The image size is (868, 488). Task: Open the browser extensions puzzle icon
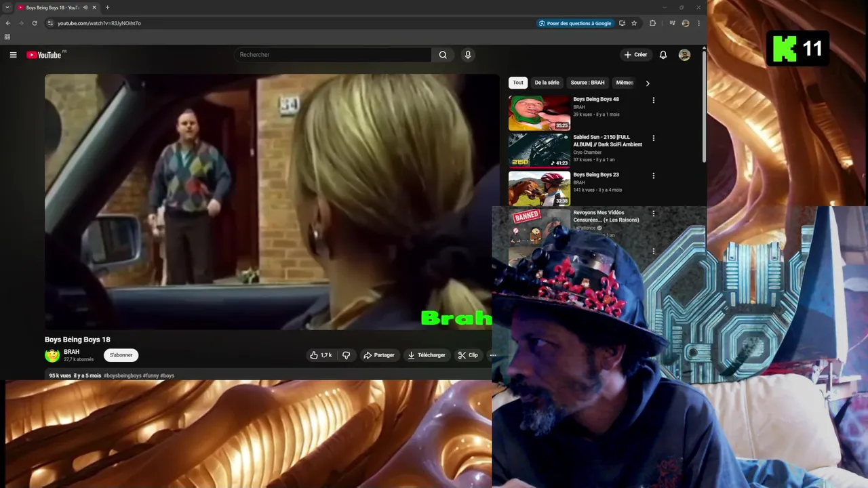point(652,23)
